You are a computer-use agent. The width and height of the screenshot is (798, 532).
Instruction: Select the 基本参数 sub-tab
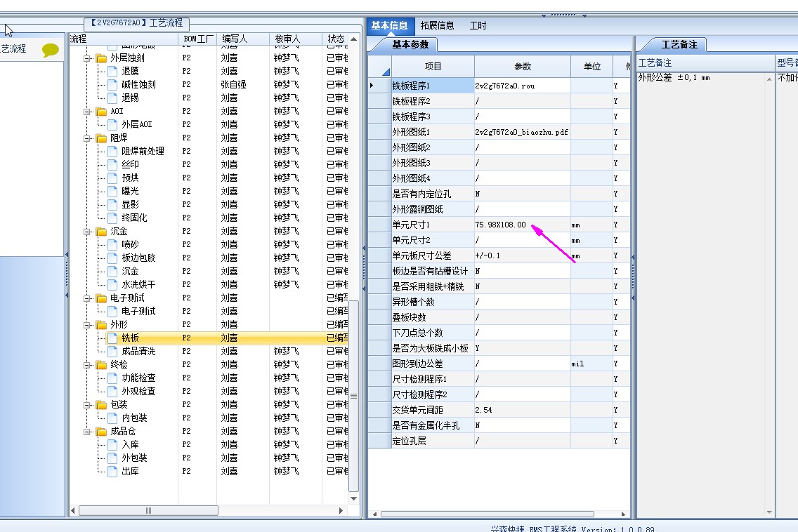[410, 45]
